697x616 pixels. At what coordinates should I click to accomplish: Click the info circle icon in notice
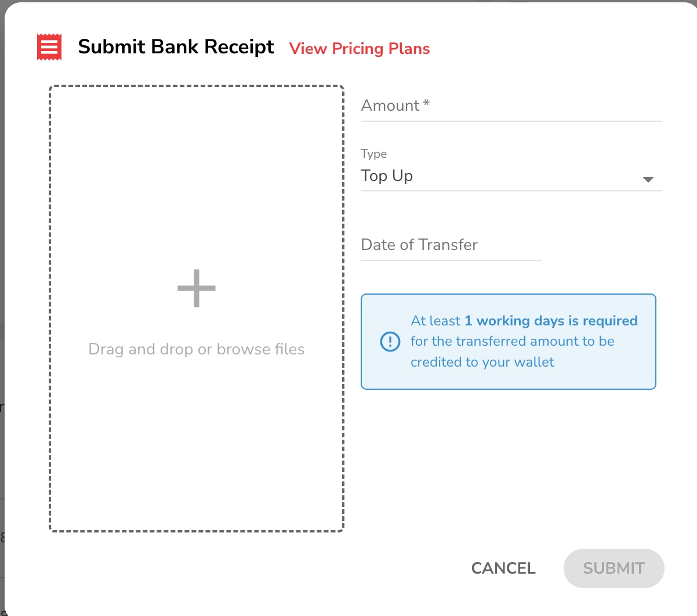coord(390,341)
